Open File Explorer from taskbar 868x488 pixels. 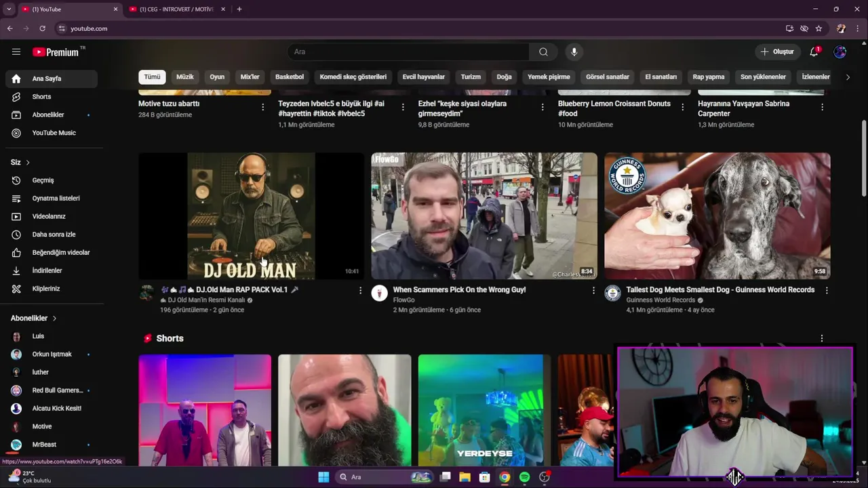(465, 477)
